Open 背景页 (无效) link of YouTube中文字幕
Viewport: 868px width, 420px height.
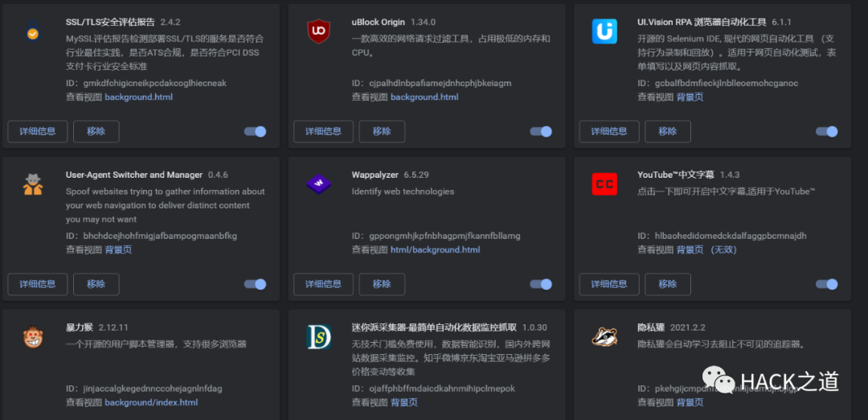pyautogui.click(x=706, y=250)
